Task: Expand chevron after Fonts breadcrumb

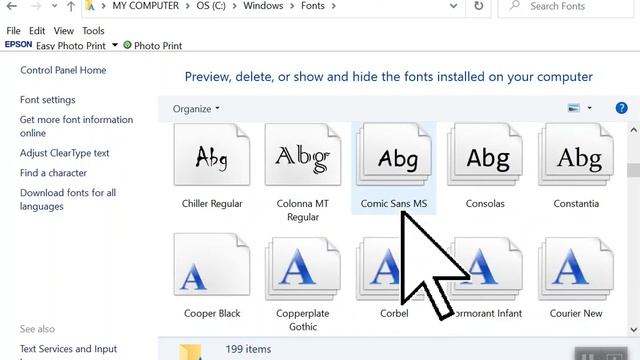Action: point(333,6)
